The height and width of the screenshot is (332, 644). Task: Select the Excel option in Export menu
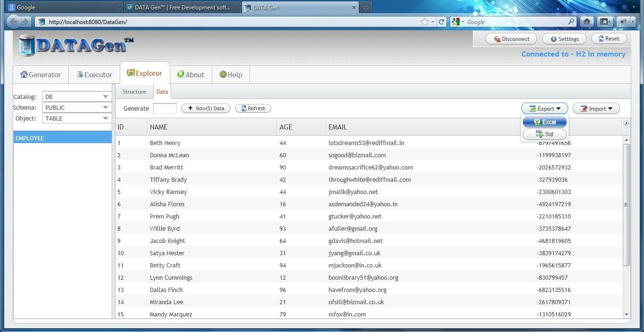coord(544,121)
